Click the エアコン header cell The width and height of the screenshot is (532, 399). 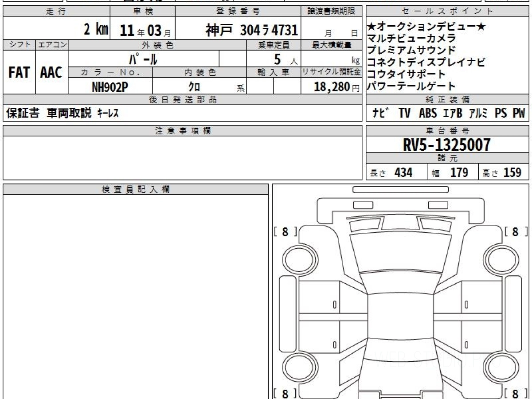click(52, 45)
